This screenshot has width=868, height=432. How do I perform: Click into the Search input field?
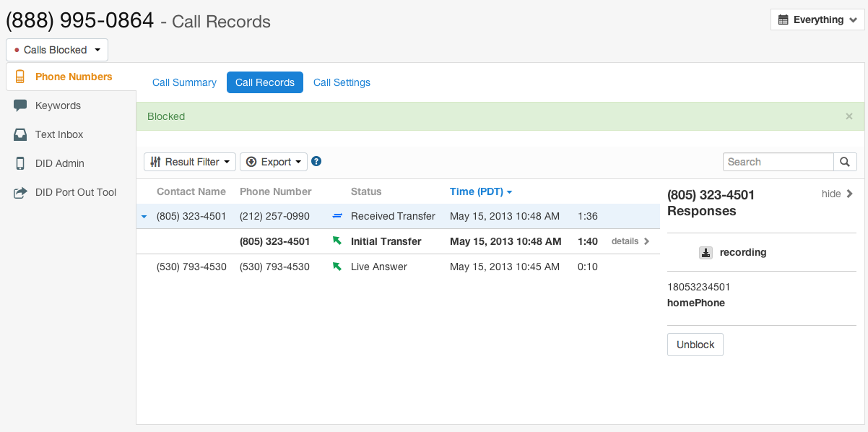pyautogui.click(x=778, y=162)
